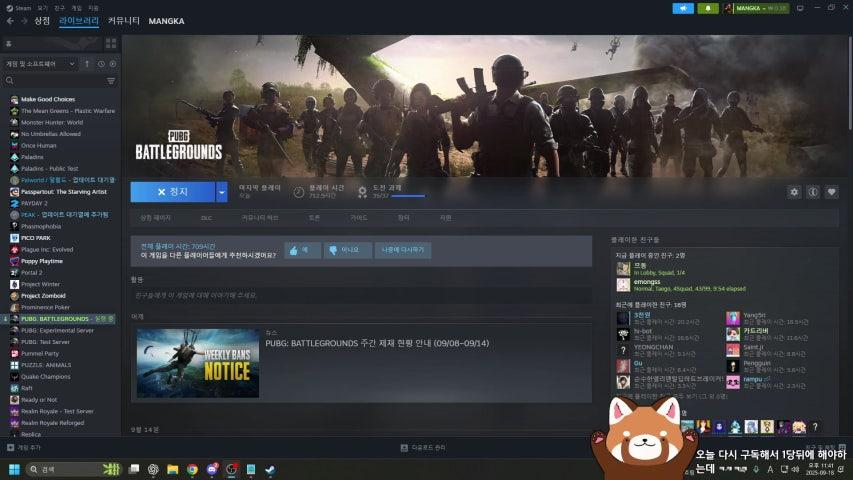Click the Raft game icon in list
The width and height of the screenshot is (853, 480).
pyautogui.click(x=15, y=388)
